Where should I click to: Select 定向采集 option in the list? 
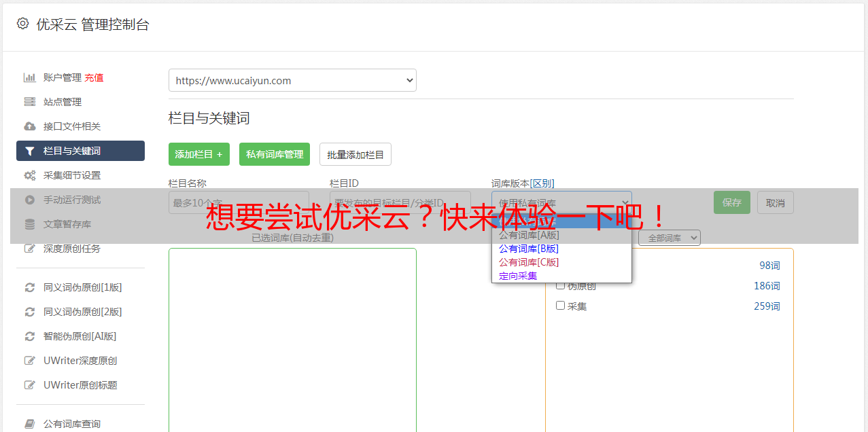518,276
